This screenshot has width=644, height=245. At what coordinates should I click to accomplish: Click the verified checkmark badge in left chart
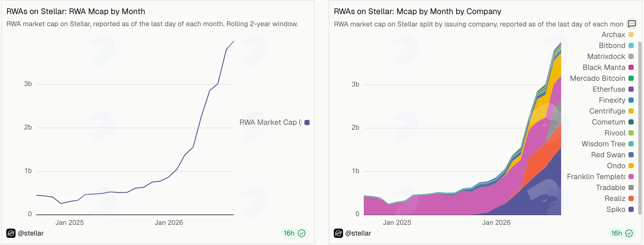pos(302,233)
